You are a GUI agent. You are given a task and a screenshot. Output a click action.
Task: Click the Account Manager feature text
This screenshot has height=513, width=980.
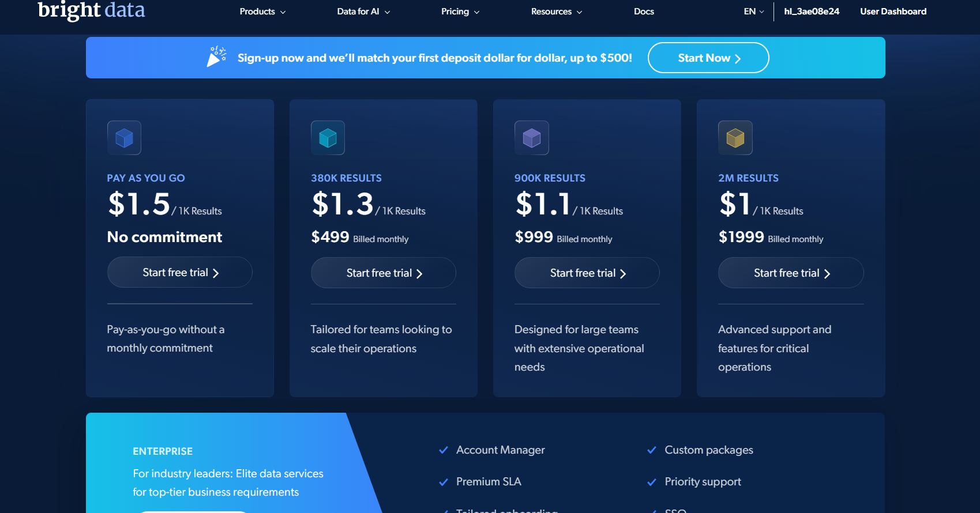(500, 450)
